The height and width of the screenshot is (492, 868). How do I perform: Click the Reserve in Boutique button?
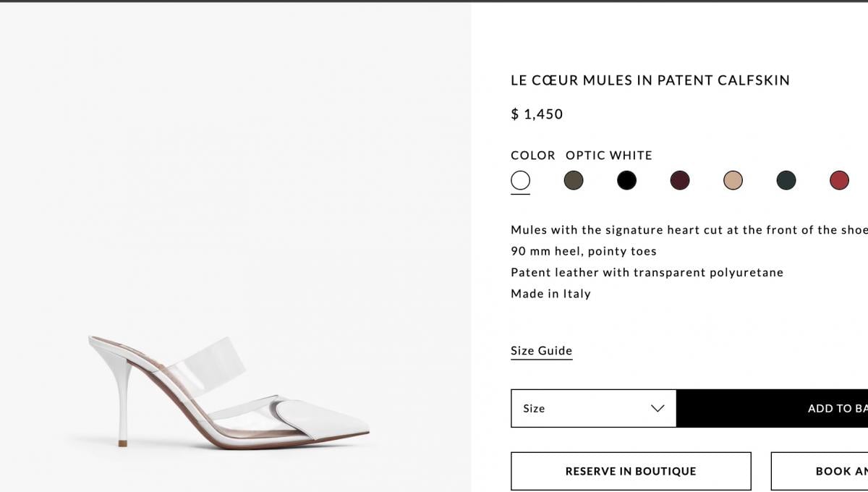631,471
